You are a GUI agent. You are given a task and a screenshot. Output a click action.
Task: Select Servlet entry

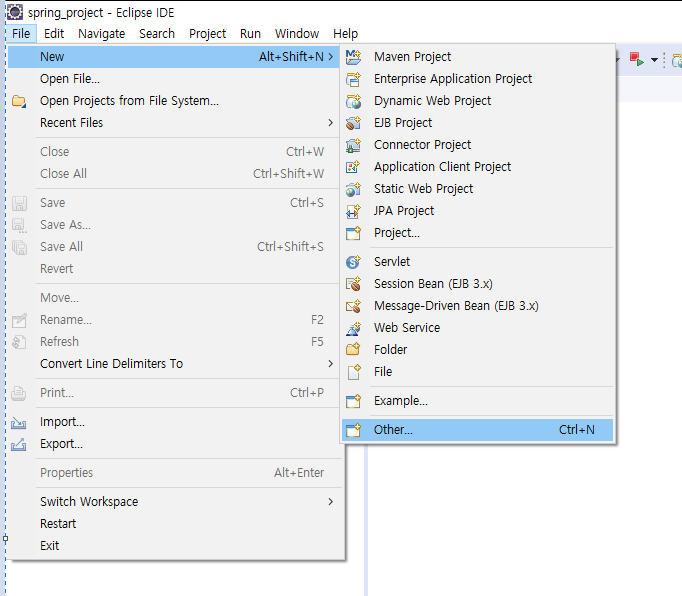pyautogui.click(x=478, y=262)
